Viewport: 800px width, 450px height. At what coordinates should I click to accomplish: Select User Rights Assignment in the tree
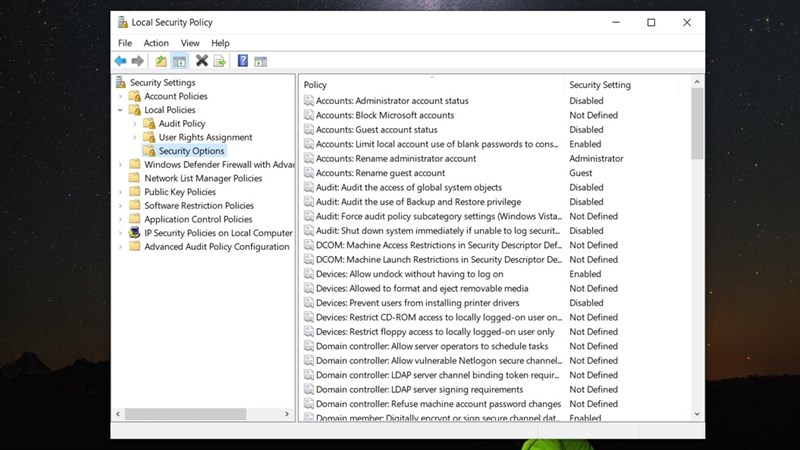click(205, 137)
